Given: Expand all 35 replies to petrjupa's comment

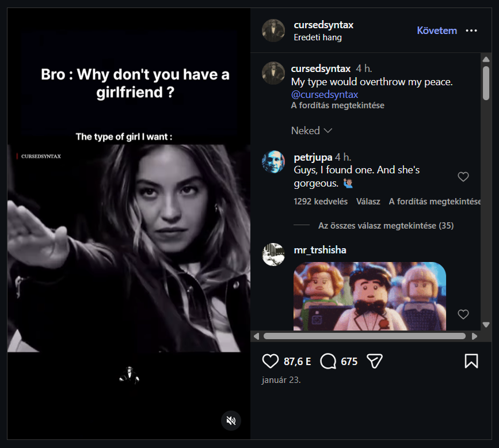Looking at the screenshot, I should coord(386,226).
